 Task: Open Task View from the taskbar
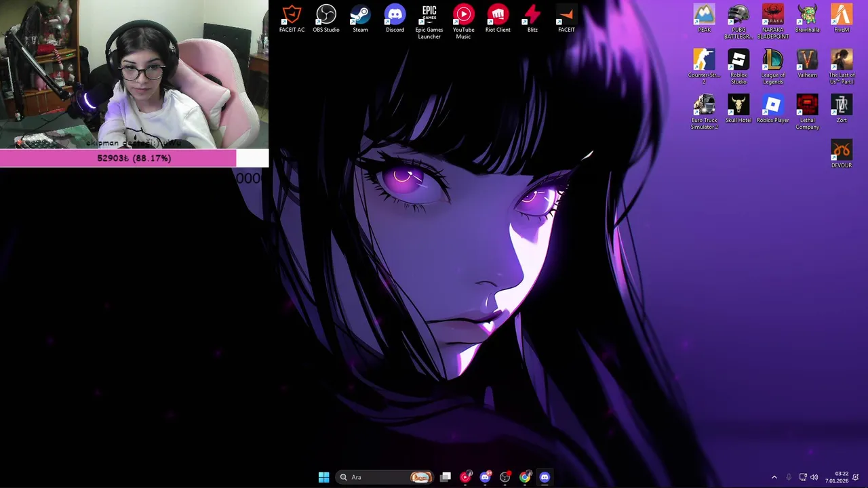coord(446,477)
